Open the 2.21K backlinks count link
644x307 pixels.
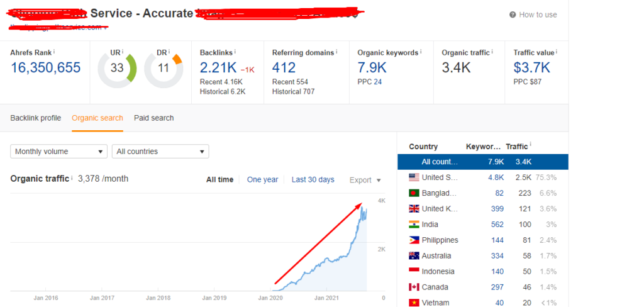(x=216, y=67)
